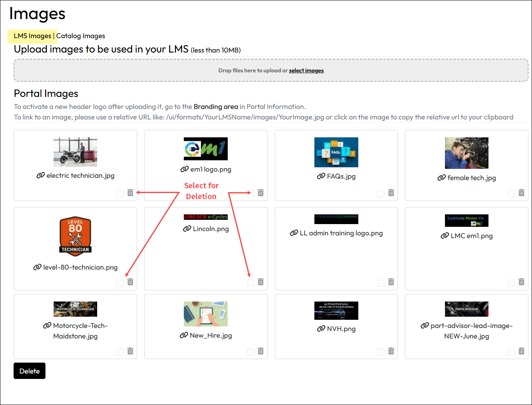
Task: Follow the Branding area link
Action: [216, 107]
